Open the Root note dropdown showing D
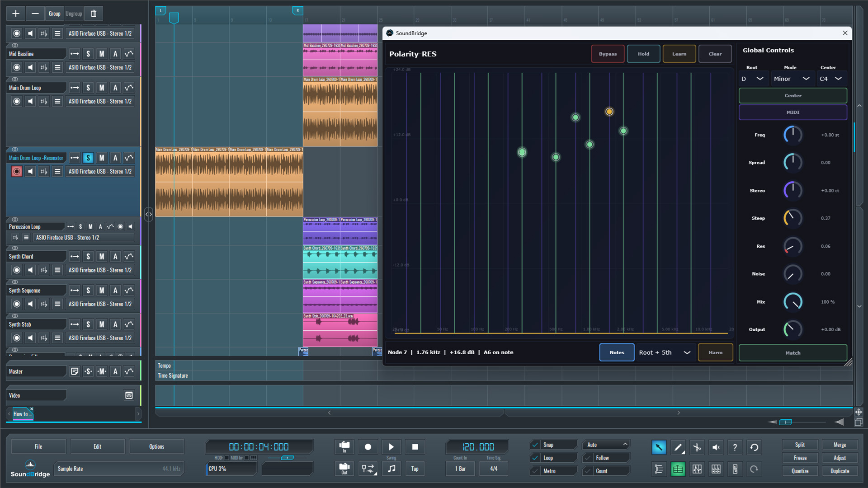The image size is (868, 488). (753, 79)
